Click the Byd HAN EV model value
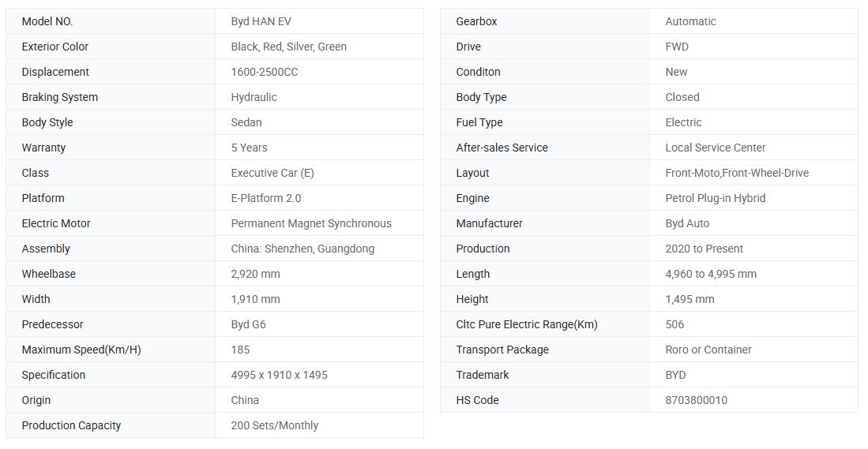 (x=261, y=21)
